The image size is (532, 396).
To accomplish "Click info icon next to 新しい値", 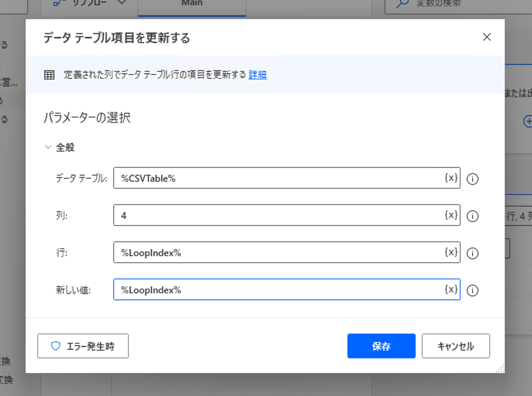I will point(472,290).
